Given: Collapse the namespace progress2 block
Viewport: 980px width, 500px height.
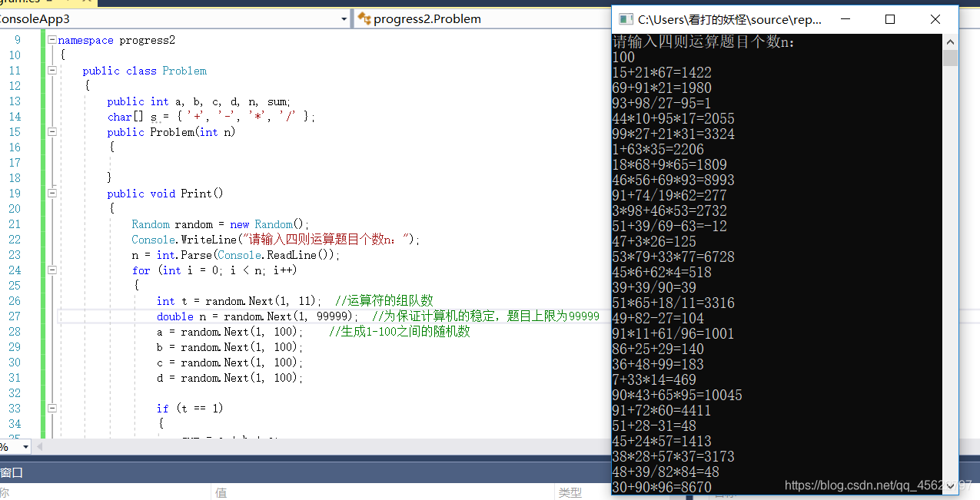Looking at the screenshot, I should pyautogui.click(x=51, y=40).
